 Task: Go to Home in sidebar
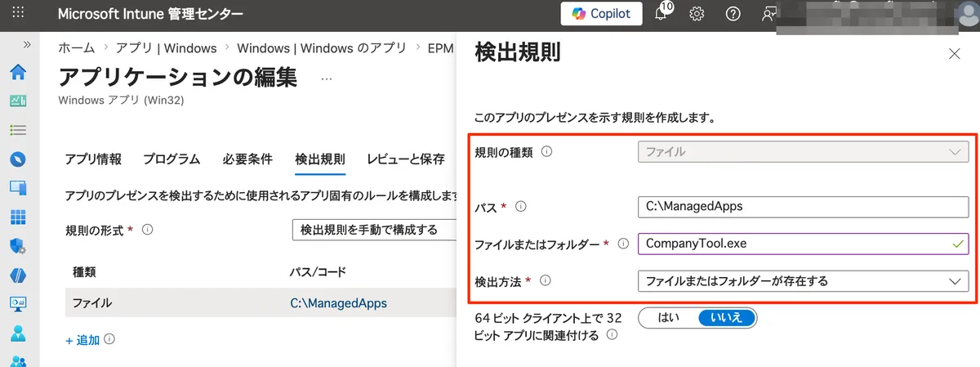tap(18, 72)
